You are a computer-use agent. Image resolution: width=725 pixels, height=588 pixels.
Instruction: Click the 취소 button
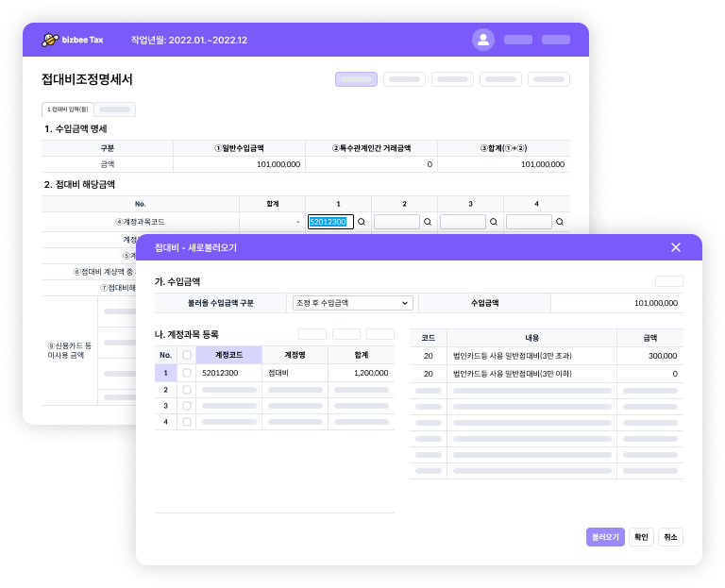(670, 536)
